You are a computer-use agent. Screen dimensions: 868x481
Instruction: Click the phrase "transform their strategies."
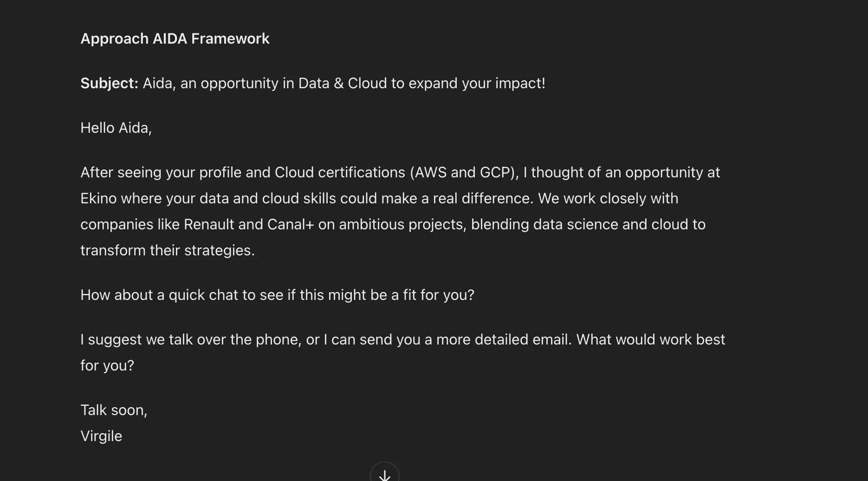[x=167, y=250]
